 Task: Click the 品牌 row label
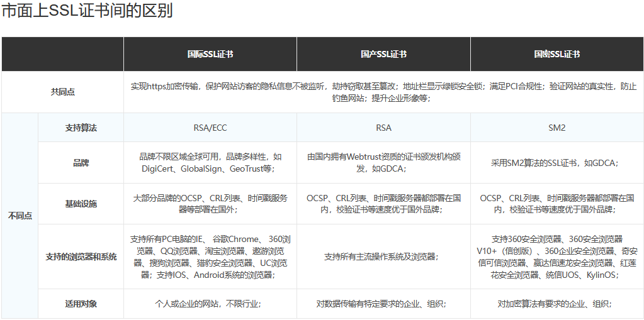81,163
